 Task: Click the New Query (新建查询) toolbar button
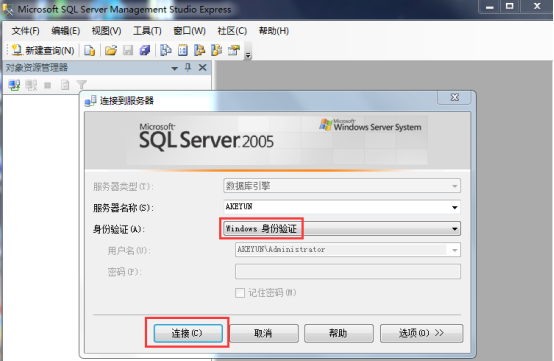pos(43,51)
